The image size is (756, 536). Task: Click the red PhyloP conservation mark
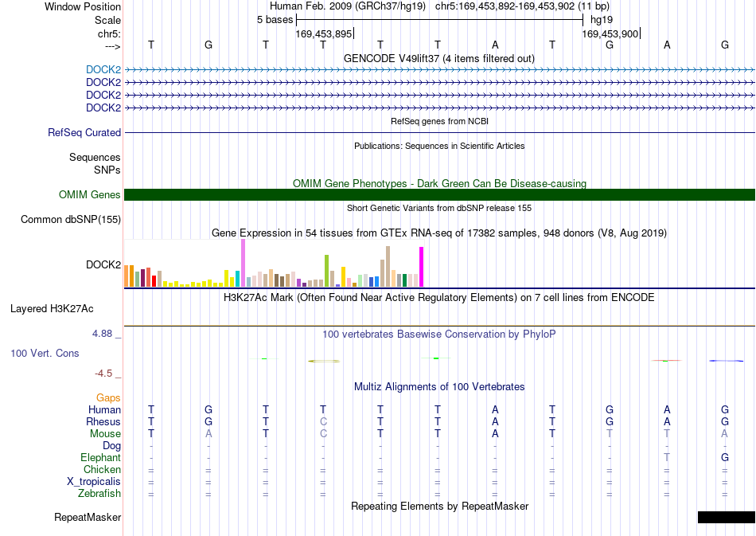666,361
